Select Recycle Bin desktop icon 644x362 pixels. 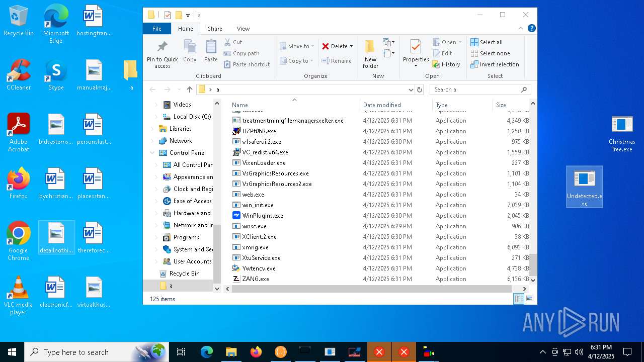[19, 21]
